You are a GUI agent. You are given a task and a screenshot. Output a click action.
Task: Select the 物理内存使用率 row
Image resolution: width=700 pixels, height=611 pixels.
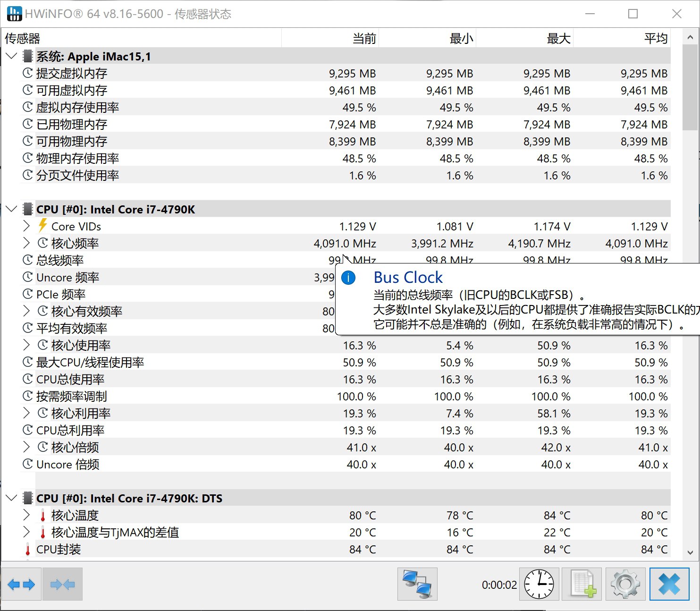coord(77,158)
